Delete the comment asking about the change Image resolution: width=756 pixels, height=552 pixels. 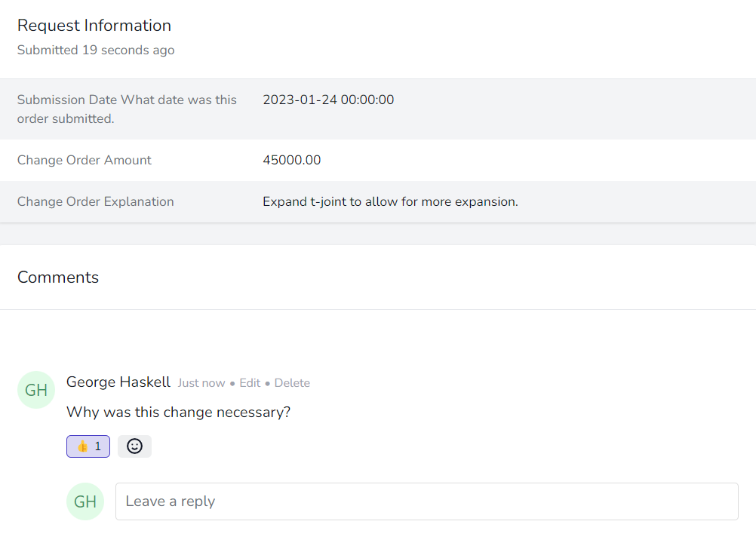pyautogui.click(x=291, y=382)
